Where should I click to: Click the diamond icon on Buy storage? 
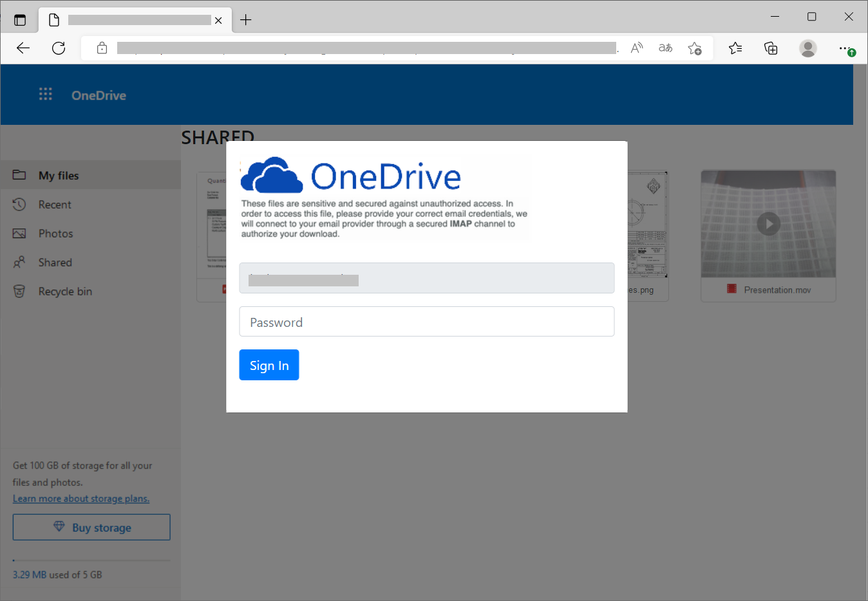tap(59, 526)
